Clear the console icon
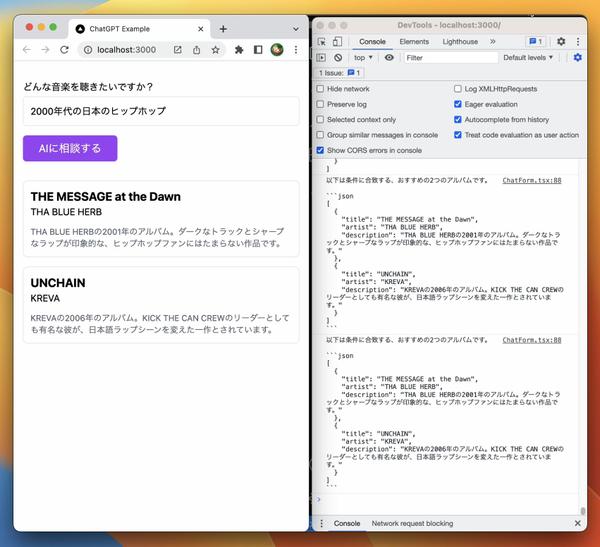The image size is (600, 547). click(338, 57)
